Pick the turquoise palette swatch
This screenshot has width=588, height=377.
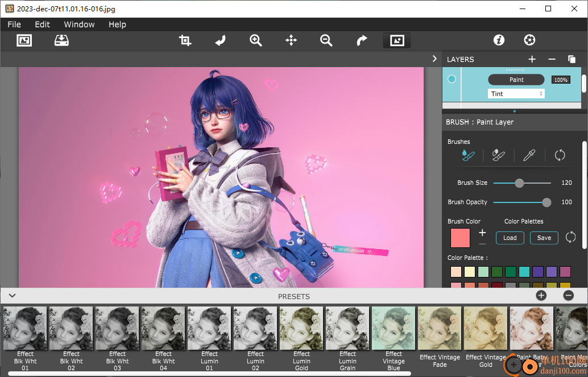(x=524, y=272)
